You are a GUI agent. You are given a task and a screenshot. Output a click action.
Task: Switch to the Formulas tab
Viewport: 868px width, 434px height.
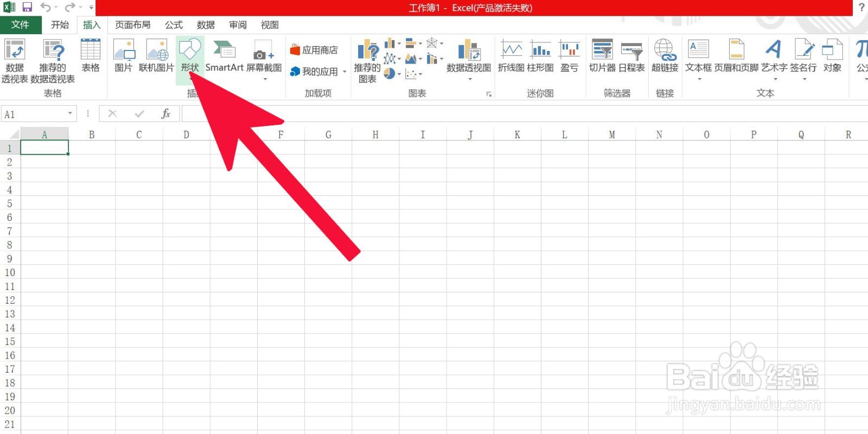pos(174,24)
